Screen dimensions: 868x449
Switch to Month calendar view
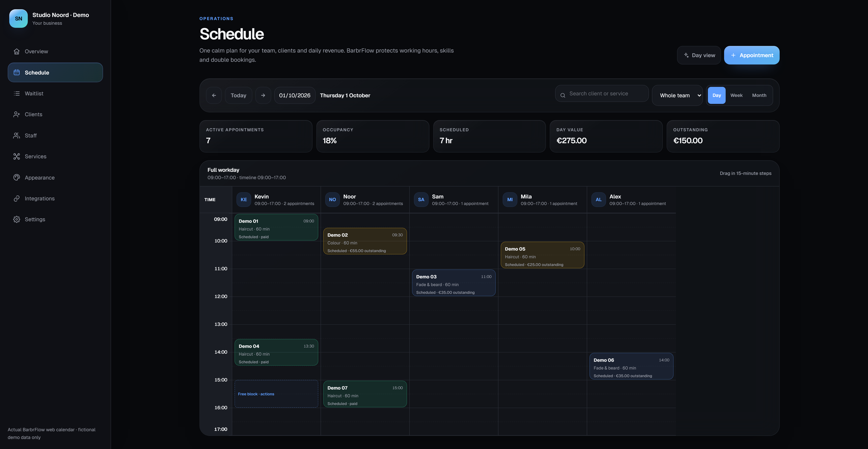759,95
